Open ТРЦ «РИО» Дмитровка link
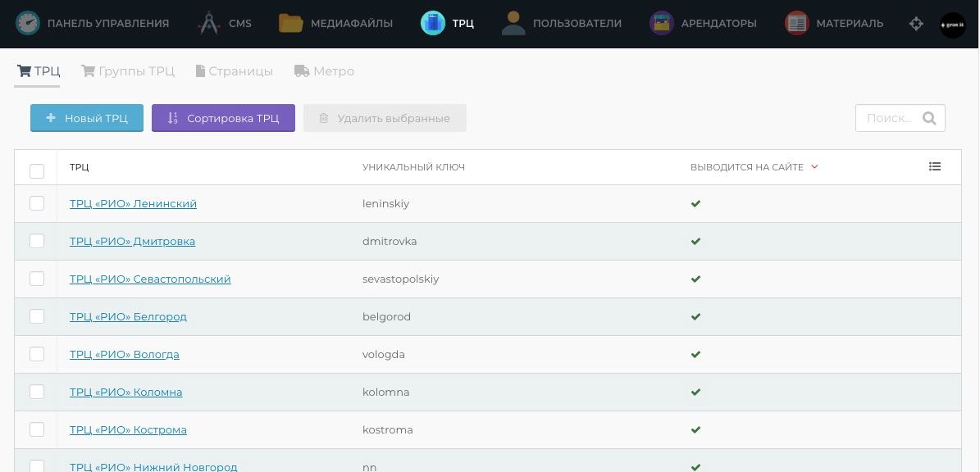 (x=133, y=241)
